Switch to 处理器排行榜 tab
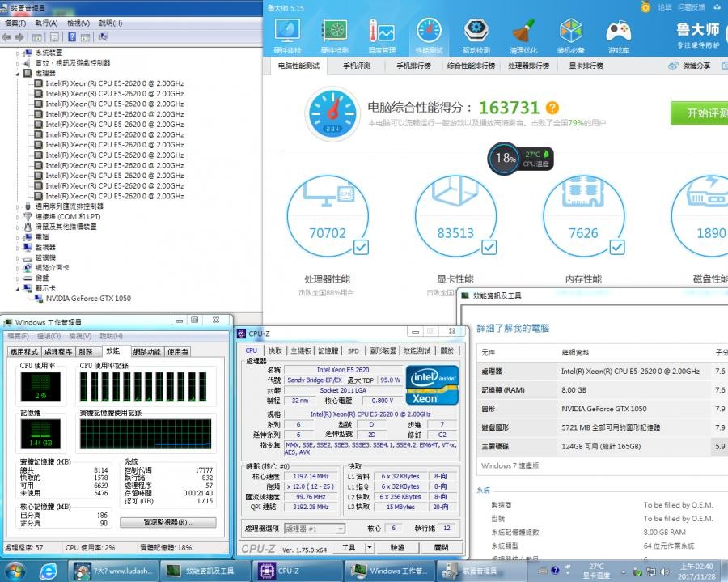 528,66
